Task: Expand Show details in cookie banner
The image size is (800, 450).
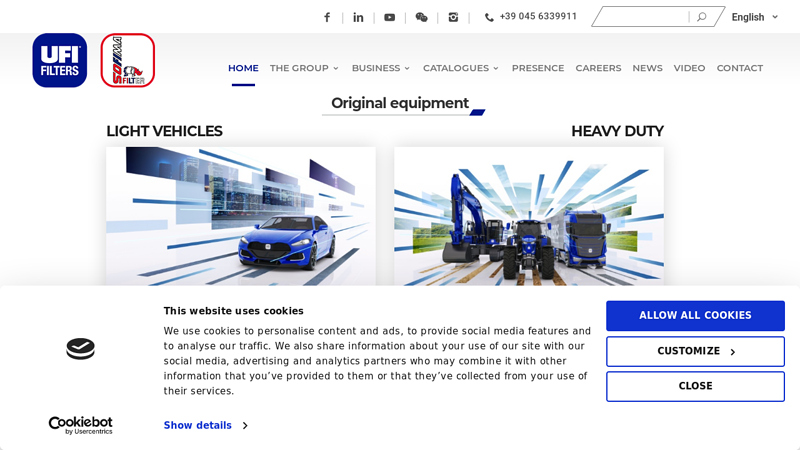Action: [205, 425]
